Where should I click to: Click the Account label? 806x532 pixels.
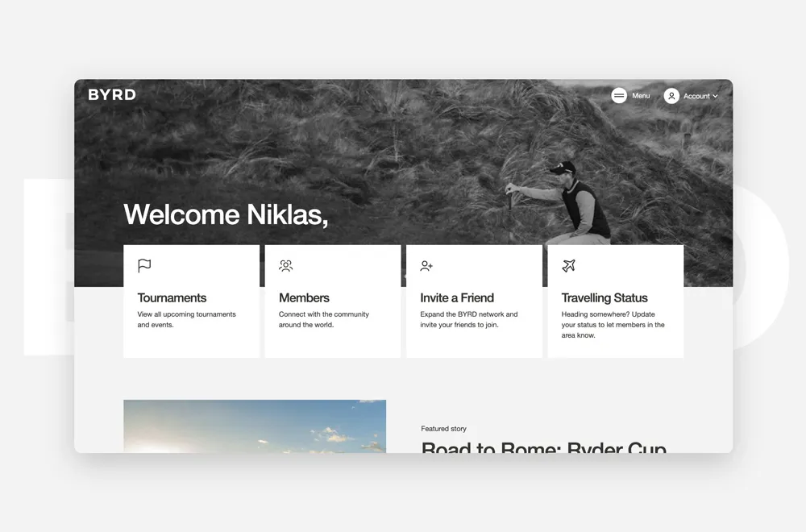coord(696,96)
